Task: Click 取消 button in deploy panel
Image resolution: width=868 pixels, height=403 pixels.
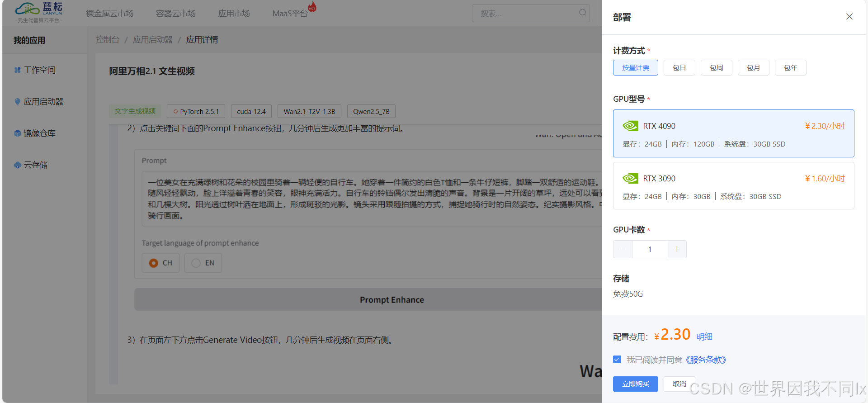Action: [x=679, y=384]
